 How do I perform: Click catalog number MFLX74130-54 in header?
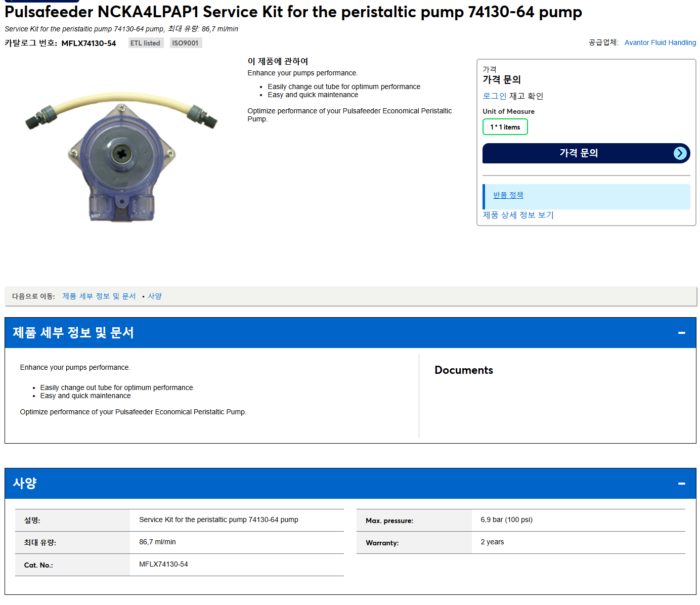click(x=89, y=44)
